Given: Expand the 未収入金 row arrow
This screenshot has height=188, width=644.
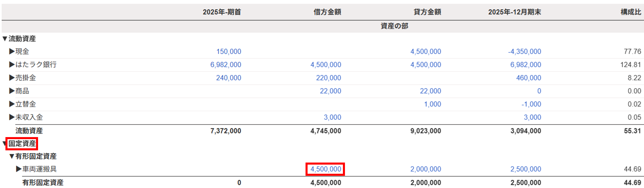Looking at the screenshot, I should [x=12, y=117].
